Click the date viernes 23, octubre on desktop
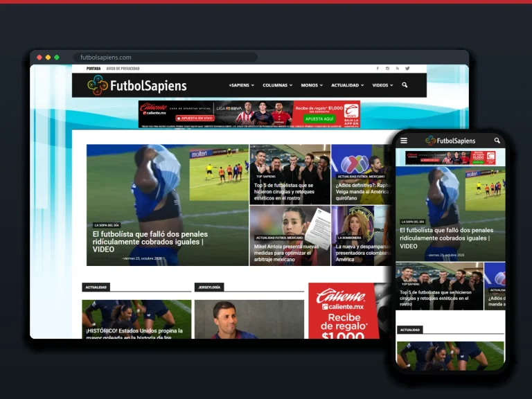Viewport: 532px width, 399px height. 143,258
